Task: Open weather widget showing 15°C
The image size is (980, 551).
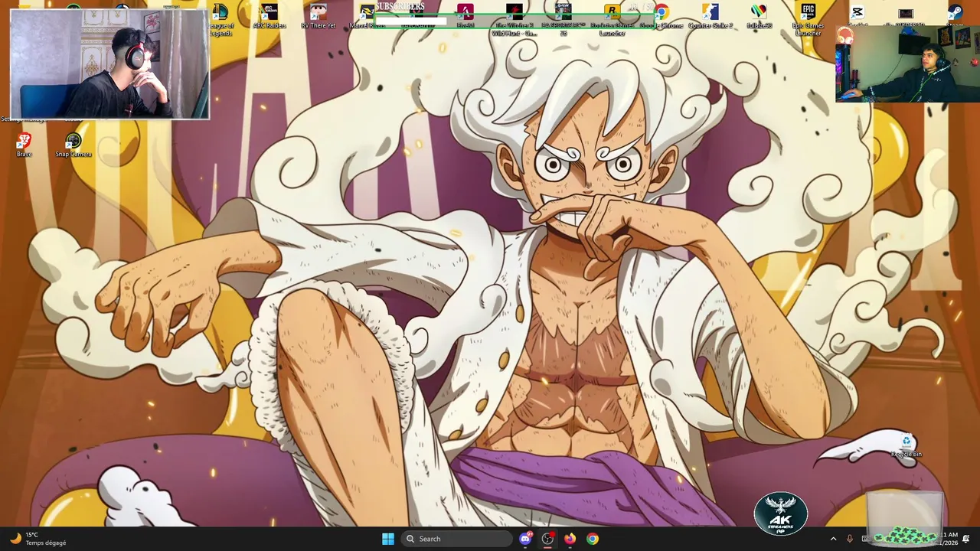Action: tap(38, 539)
